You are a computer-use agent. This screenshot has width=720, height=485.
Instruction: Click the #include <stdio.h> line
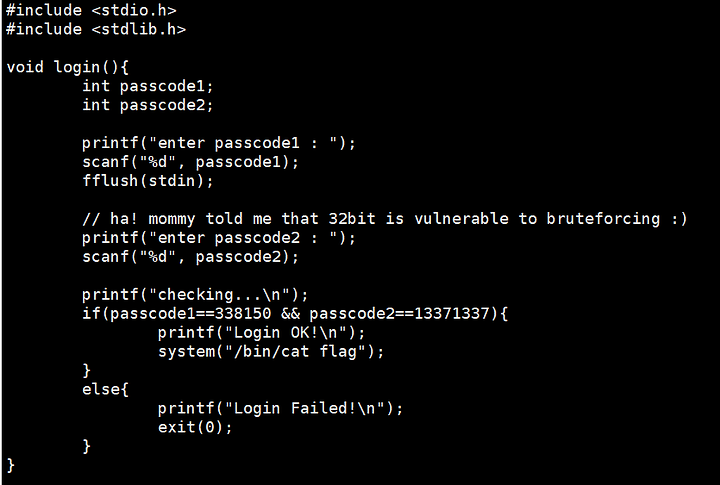(x=91, y=11)
